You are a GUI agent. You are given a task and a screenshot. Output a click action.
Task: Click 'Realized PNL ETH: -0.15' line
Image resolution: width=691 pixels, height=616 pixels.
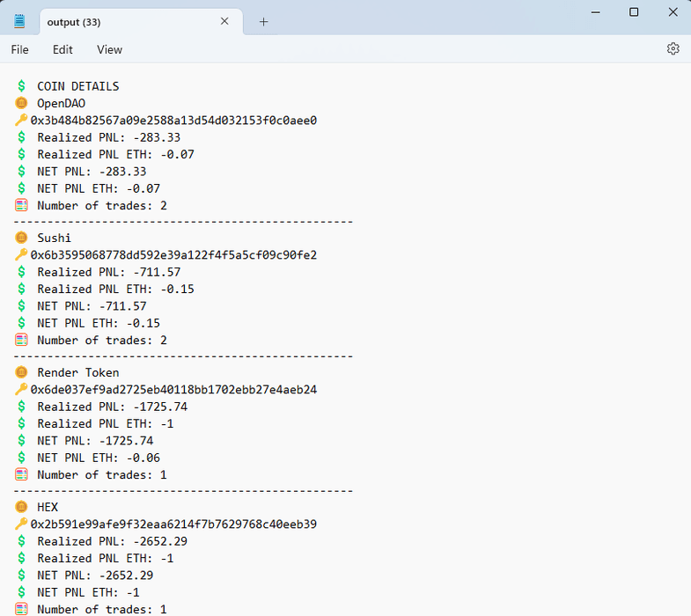(x=115, y=289)
